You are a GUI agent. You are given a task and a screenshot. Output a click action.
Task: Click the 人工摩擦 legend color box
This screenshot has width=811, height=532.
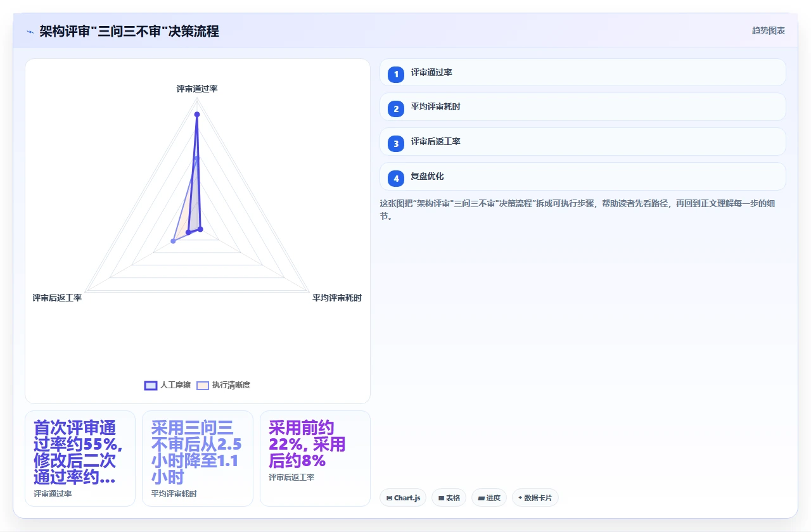pyautogui.click(x=151, y=385)
